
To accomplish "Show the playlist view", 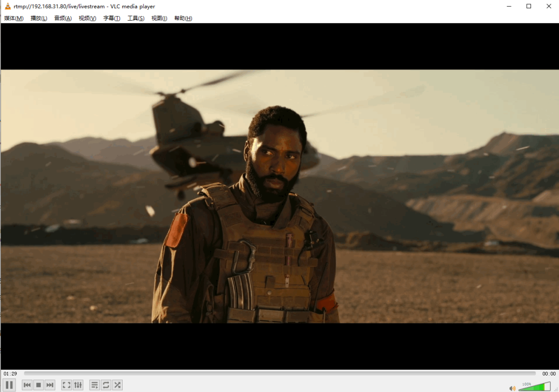I will (94, 385).
